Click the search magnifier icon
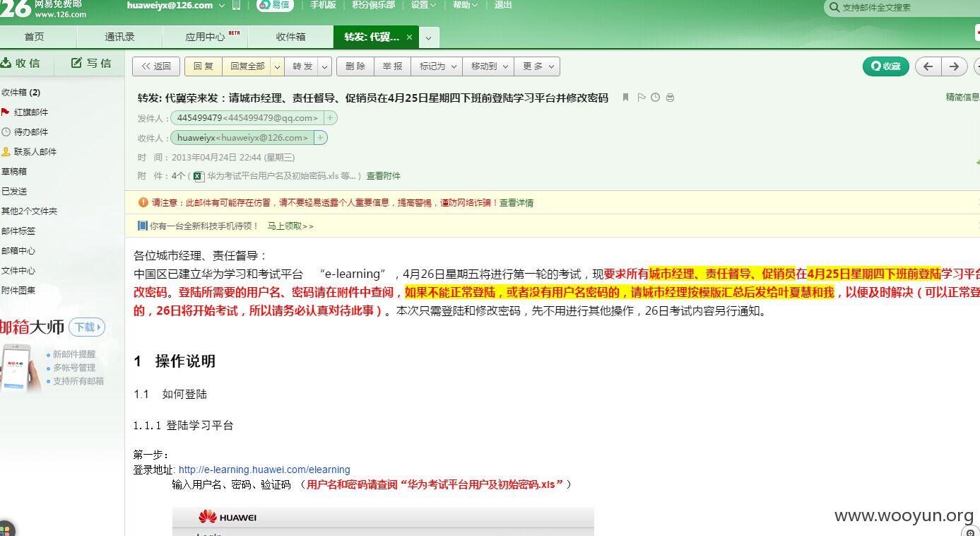Screen dimensions: 980x536 coord(834,8)
